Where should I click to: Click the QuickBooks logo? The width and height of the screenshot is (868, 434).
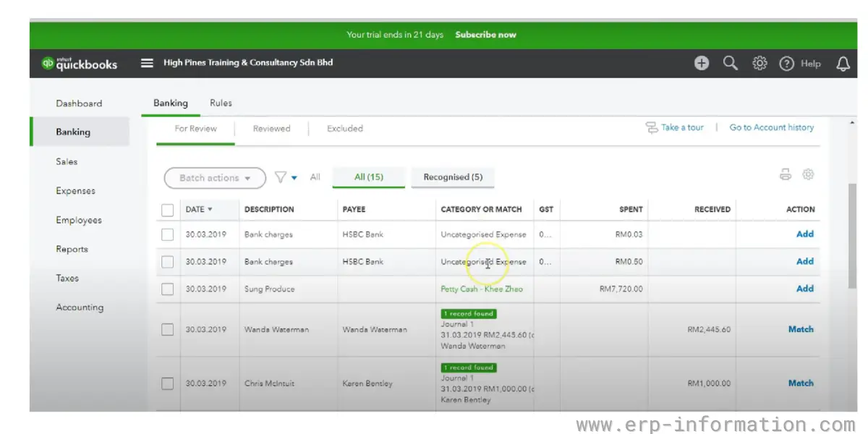click(80, 64)
